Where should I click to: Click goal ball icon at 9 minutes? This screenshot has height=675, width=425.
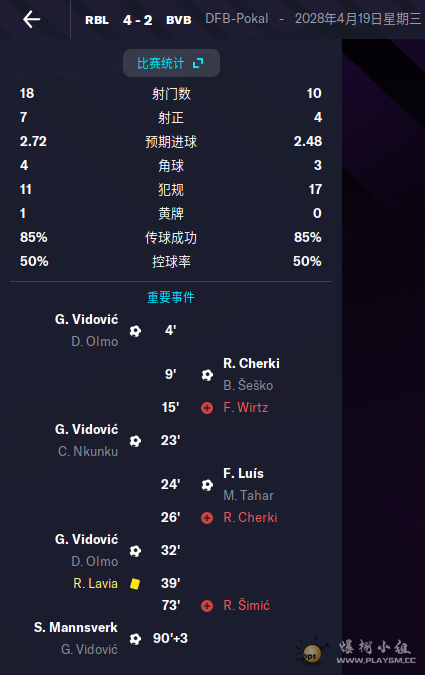(207, 375)
